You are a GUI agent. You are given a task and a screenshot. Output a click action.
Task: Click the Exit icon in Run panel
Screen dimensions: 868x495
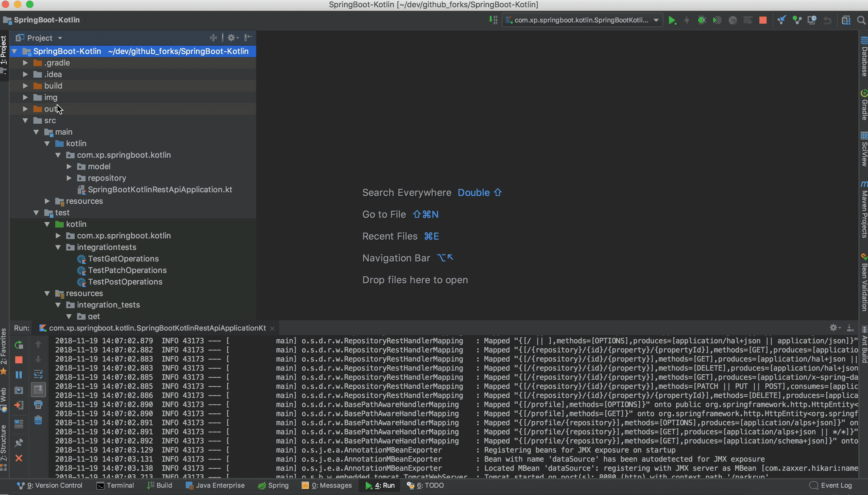(x=19, y=405)
